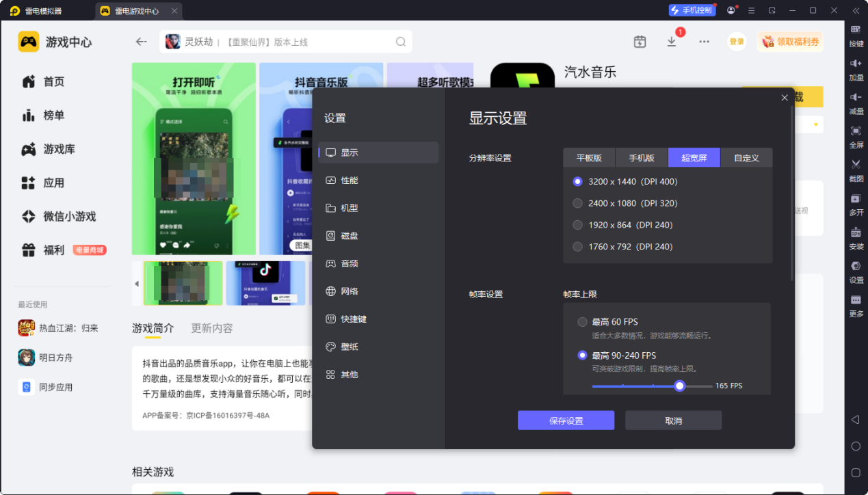Switch to 超宽屏 resolution tab
Image resolution: width=868 pixels, height=495 pixels.
click(694, 158)
